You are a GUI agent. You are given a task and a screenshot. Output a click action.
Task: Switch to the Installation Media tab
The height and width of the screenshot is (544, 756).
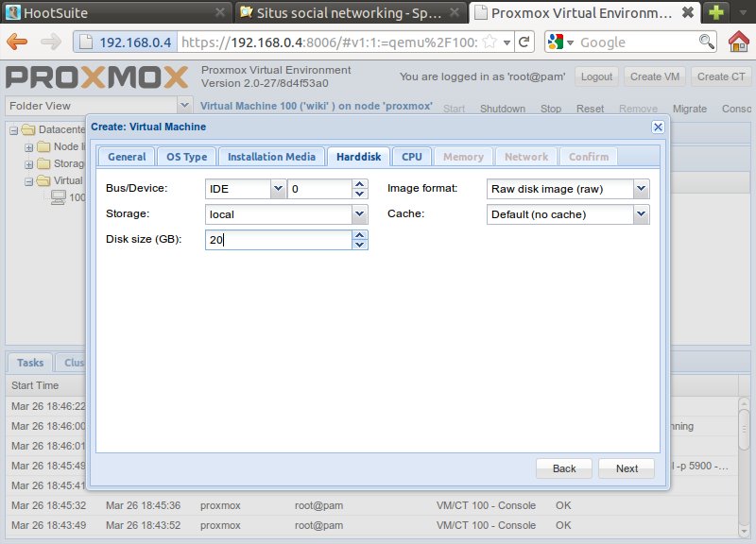coord(271,157)
